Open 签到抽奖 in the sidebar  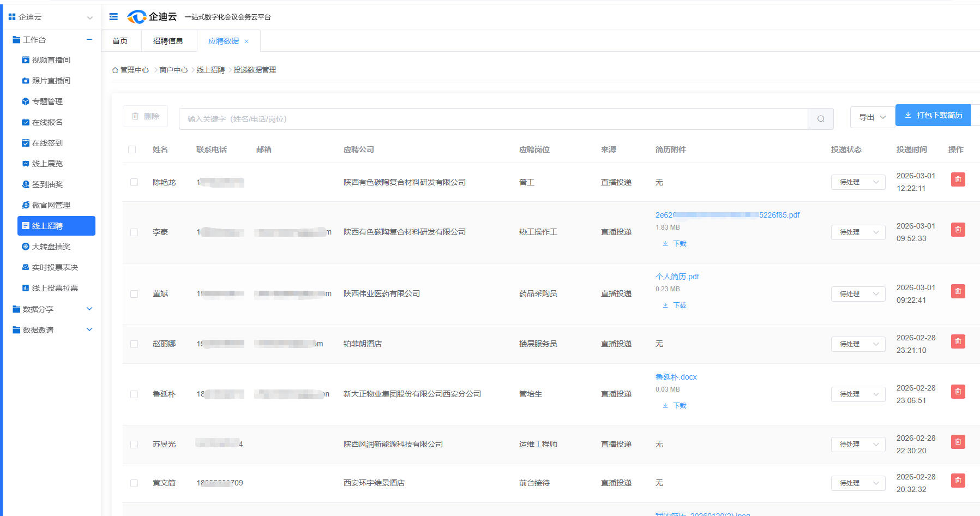47,184
